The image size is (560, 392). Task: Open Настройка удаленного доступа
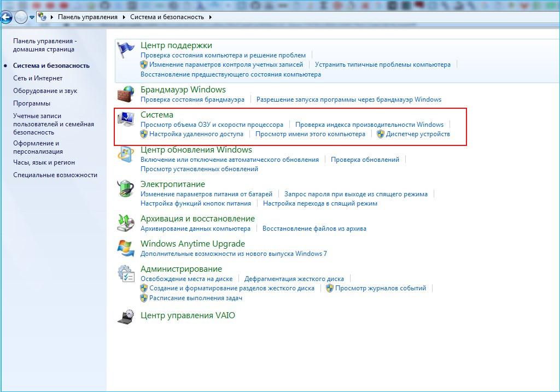pyautogui.click(x=196, y=134)
